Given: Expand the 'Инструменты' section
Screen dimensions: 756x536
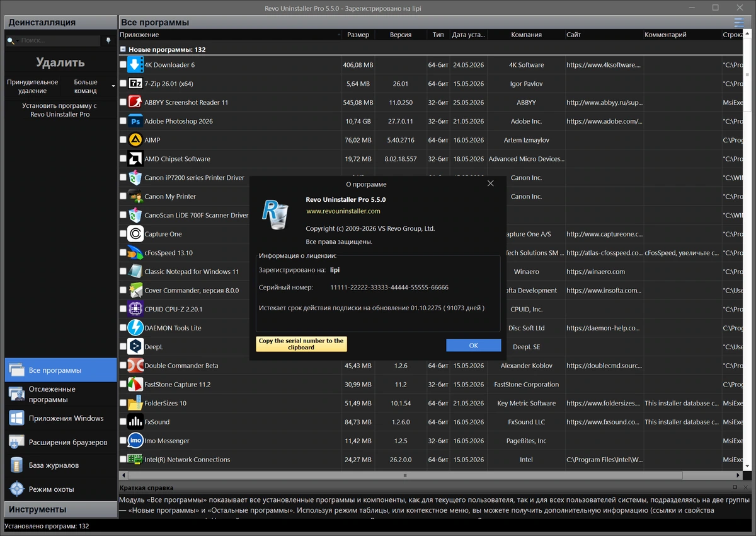Looking at the screenshot, I should (x=60, y=510).
